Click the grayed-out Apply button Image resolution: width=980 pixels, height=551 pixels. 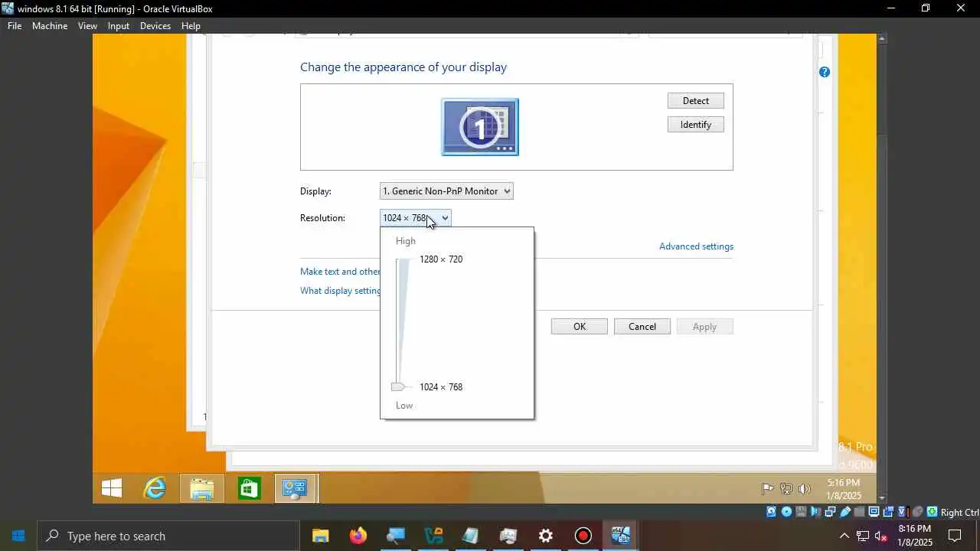(705, 327)
